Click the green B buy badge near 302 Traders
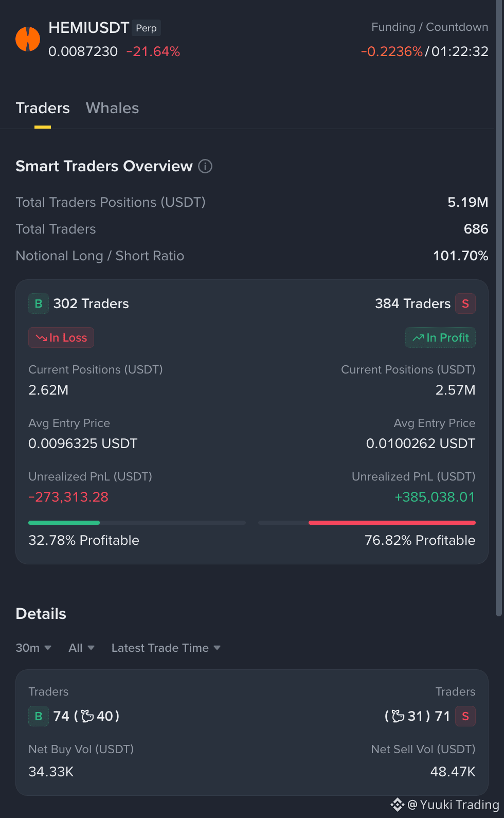This screenshot has width=504, height=818. coord(39,304)
